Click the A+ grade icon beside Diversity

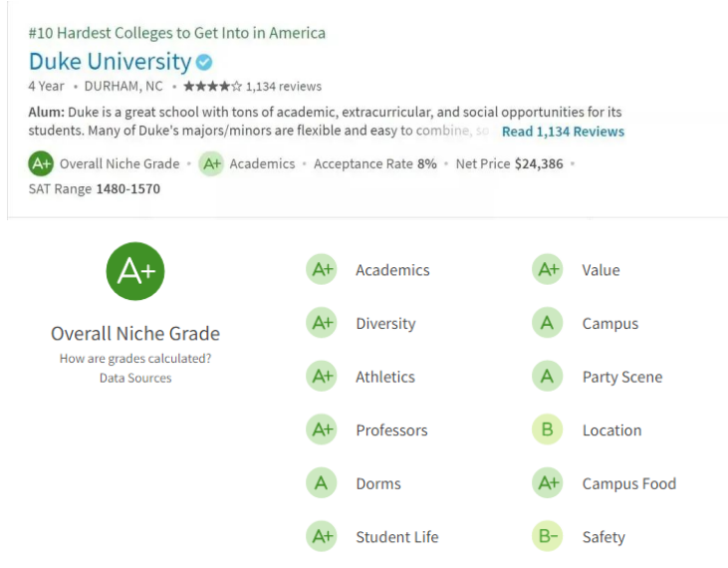[322, 324]
